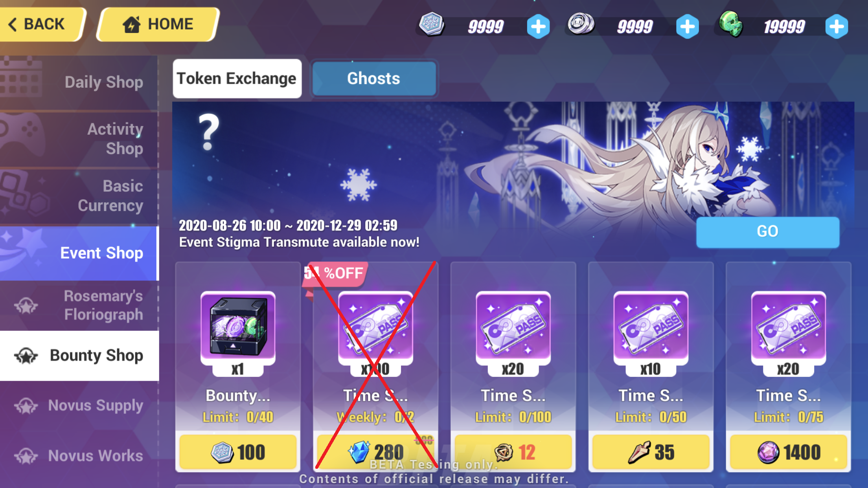Add crystals using the first plus icon

point(538,27)
